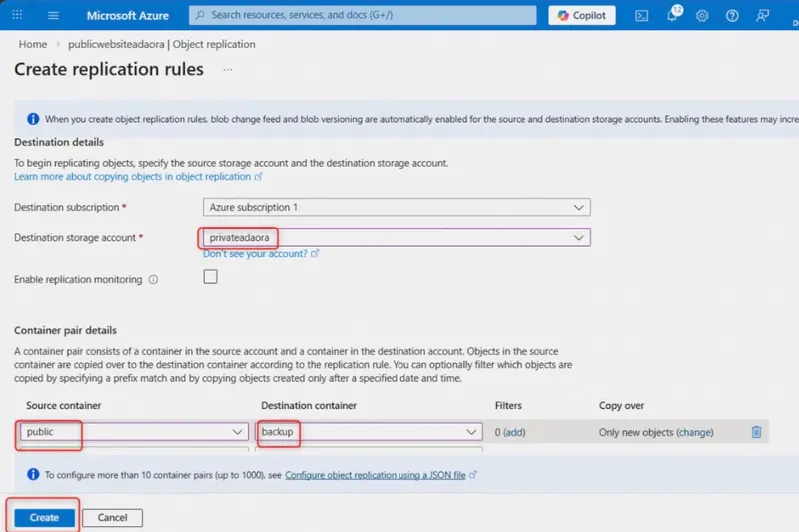Expand the Destination container dropdown showing backup
799x532 pixels.
369,432
